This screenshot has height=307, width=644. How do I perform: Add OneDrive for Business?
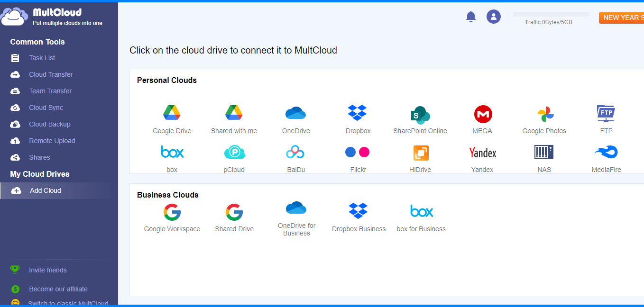pyautogui.click(x=296, y=208)
